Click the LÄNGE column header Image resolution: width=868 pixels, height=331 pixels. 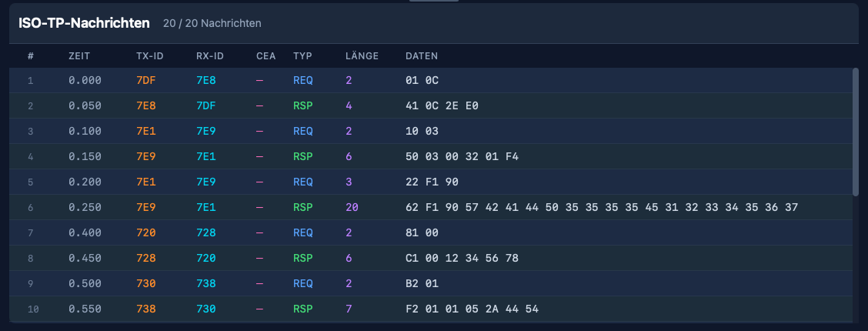pos(362,56)
